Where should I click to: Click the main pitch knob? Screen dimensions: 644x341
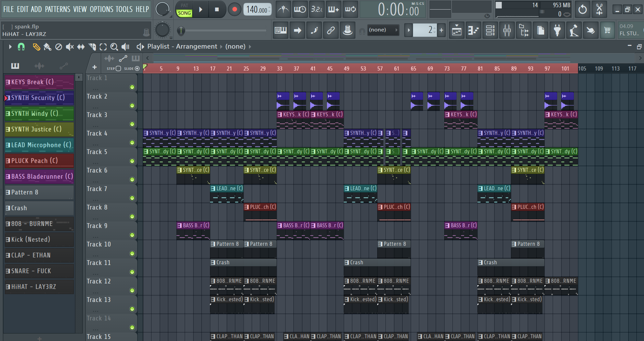coord(162,30)
